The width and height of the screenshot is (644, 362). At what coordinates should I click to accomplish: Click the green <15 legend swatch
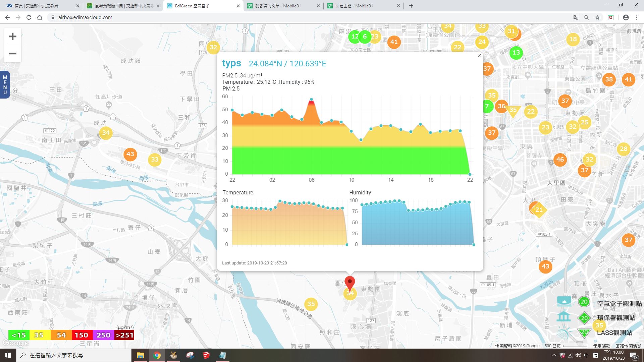(x=19, y=335)
